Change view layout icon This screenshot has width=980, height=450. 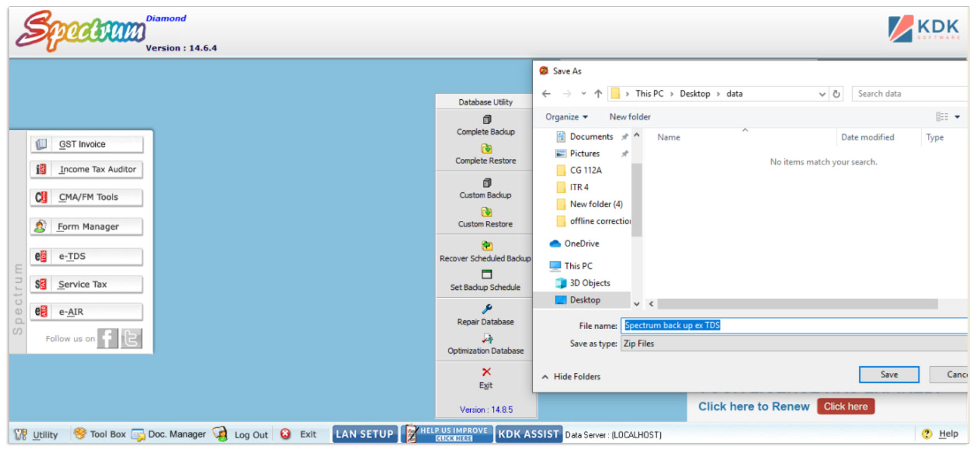tap(942, 117)
